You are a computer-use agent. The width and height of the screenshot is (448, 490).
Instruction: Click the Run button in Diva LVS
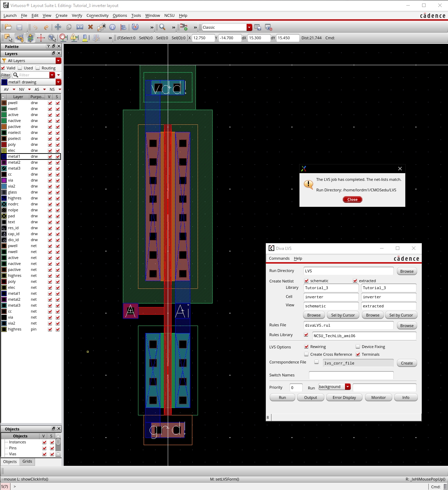pyautogui.click(x=282, y=397)
